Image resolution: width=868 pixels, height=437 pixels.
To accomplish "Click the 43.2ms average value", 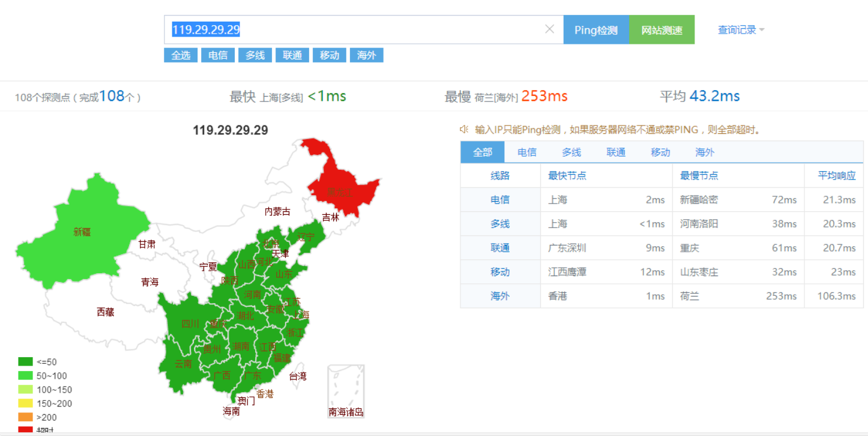I will 714,96.
